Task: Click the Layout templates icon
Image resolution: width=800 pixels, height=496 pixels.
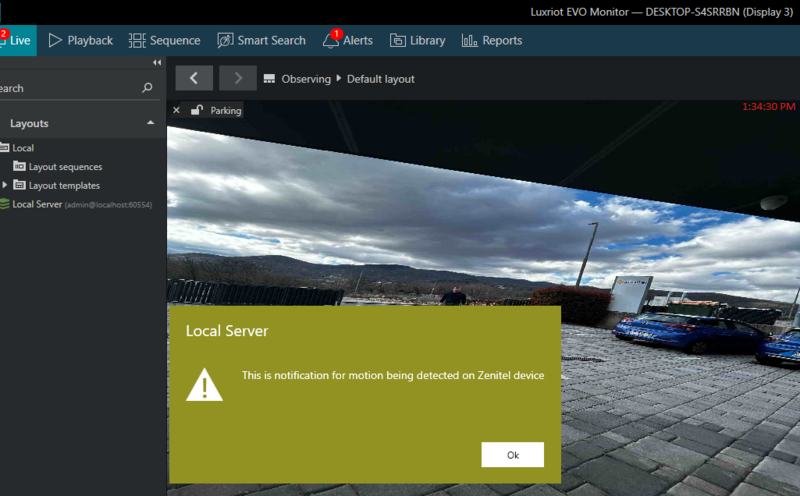Action: 19,185
